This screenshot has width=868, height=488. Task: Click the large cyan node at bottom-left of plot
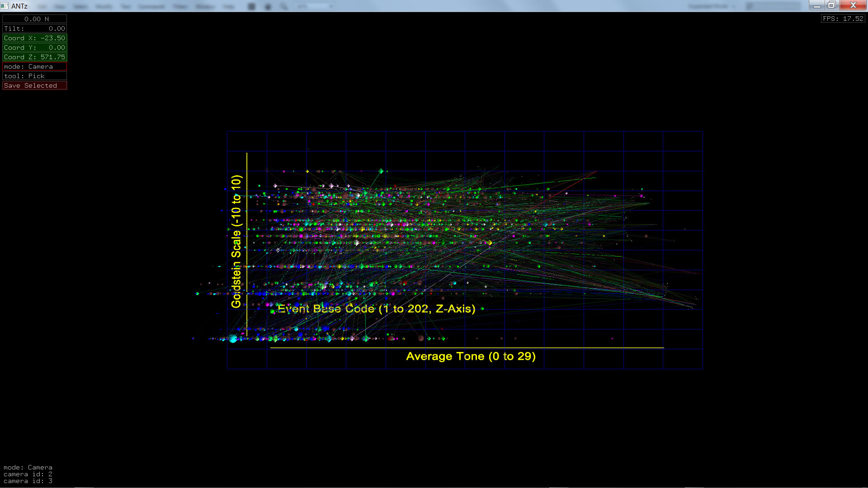[x=233, y=338]
